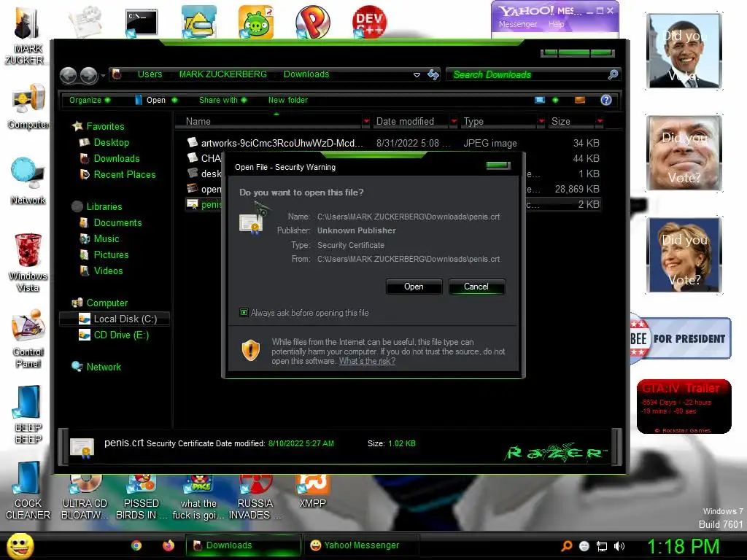Open the command prompt desktop icon

pyautogui.click(x=142, y=22)
